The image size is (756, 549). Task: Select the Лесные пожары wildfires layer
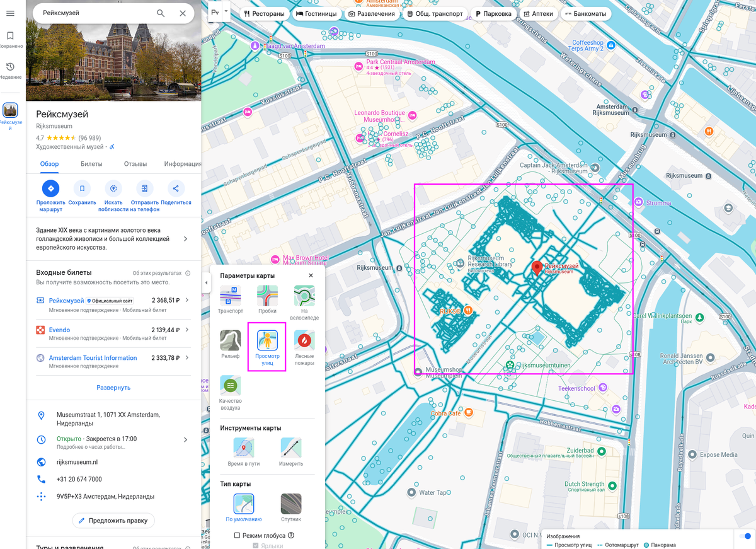[304, 347]
